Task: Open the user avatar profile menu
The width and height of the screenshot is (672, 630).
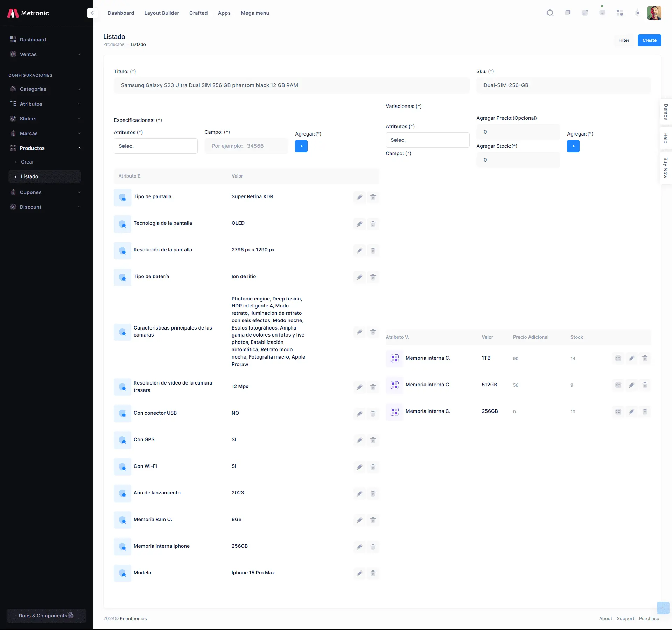Action: coord(654,13)
